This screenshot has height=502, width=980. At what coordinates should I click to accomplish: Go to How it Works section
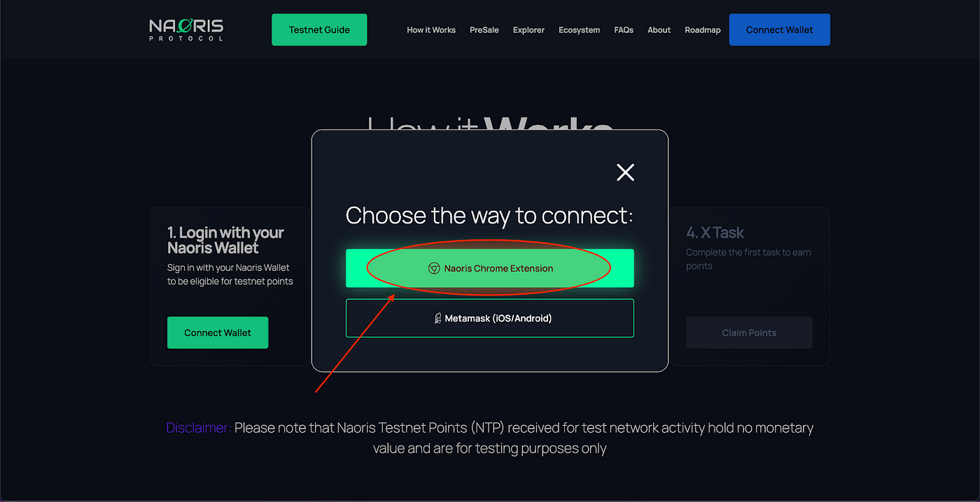tap(431, 30)
